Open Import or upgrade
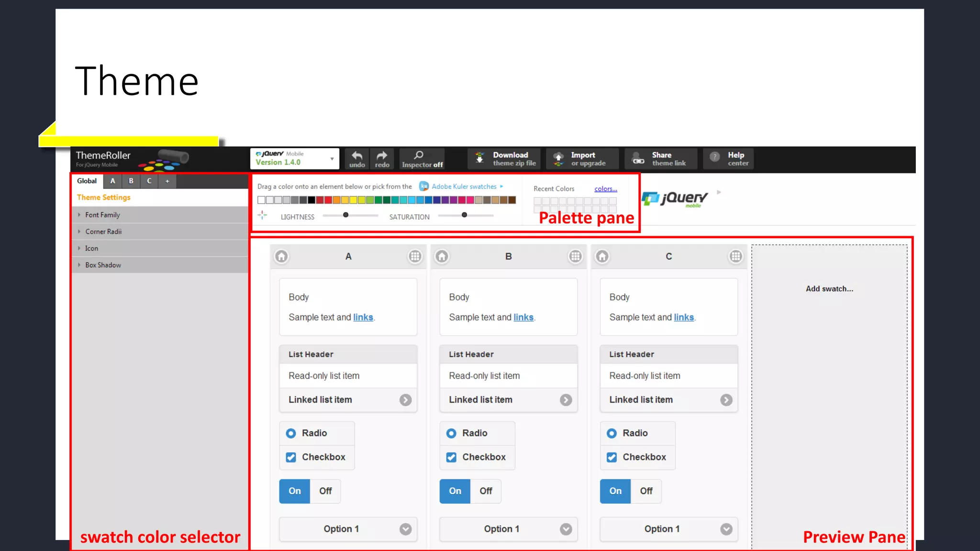 582,159
